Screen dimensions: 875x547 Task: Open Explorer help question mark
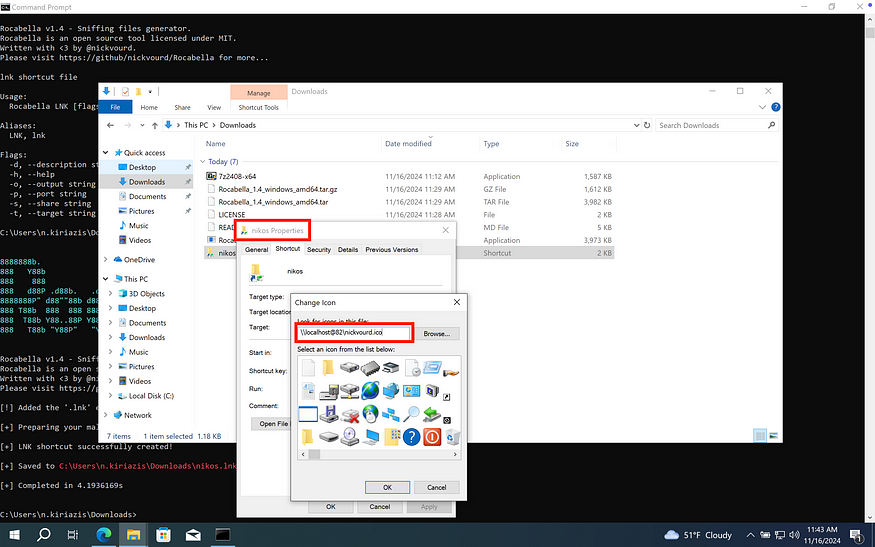point(775,107)
